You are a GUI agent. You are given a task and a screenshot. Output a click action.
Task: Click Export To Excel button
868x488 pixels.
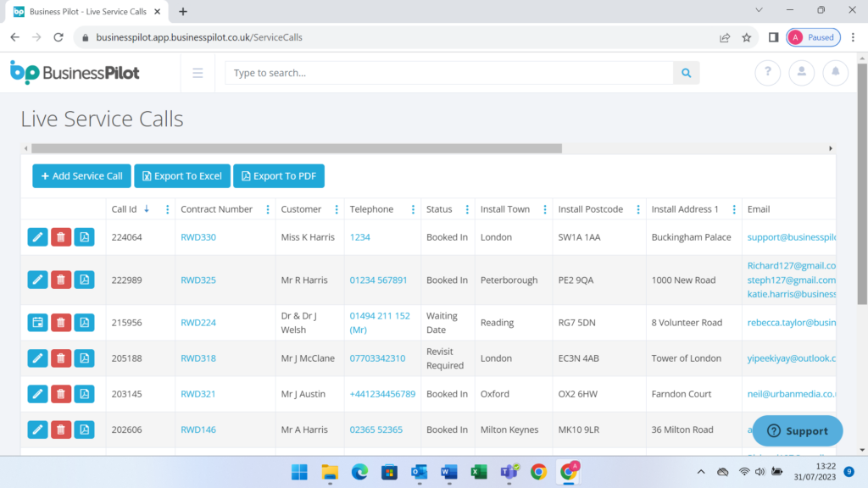point(182,176)
